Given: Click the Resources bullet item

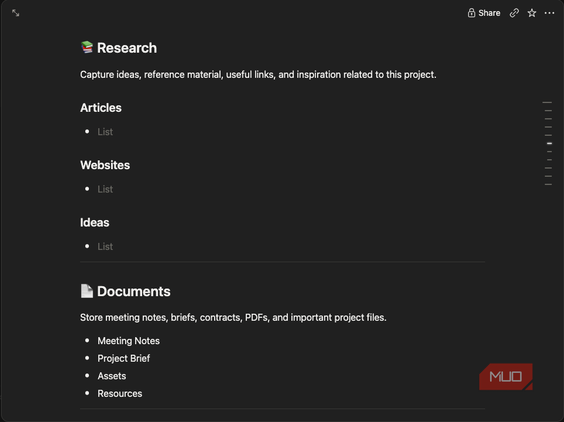Looking at the screenshot, I should (x=119, y=394).
